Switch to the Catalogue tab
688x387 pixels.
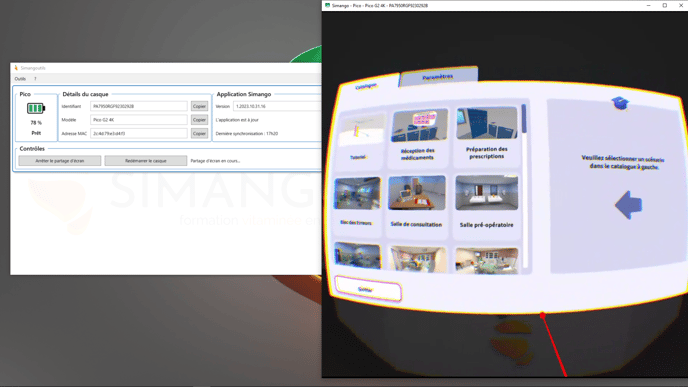pos(366,86)
